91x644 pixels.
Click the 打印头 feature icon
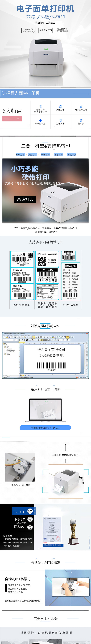(x=81, y=120)
